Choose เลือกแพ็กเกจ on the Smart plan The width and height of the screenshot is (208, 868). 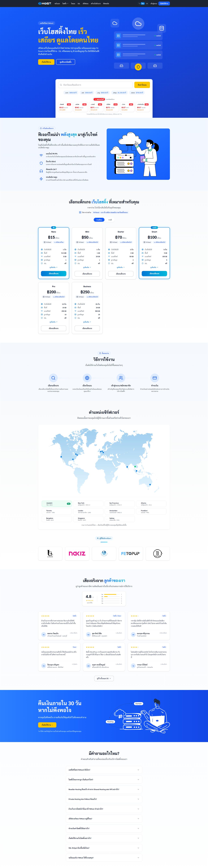tap(155, 274)
